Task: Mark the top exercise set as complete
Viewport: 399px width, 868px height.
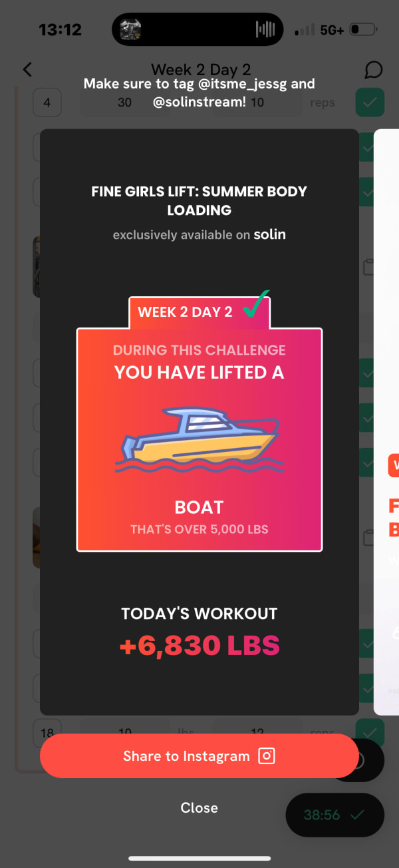Action: (370, 102)
